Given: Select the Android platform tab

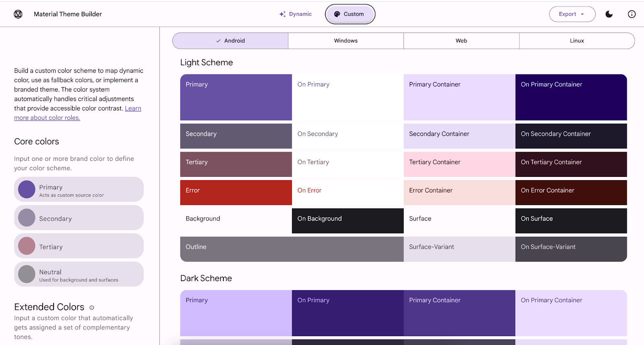Looking at the screenshot, I should (x=230, y=41).
